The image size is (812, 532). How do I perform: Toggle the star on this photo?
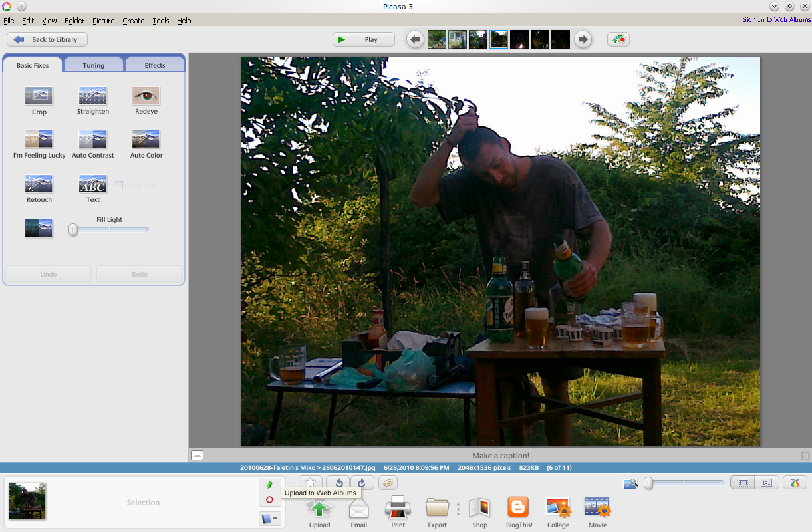(x=311, y=483)
